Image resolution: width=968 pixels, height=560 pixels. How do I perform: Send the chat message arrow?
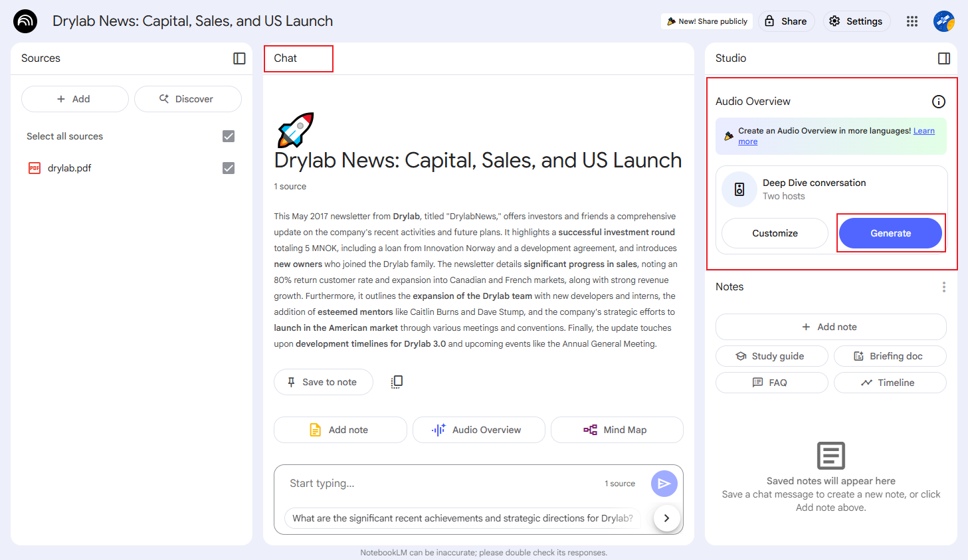coord(664,484)
